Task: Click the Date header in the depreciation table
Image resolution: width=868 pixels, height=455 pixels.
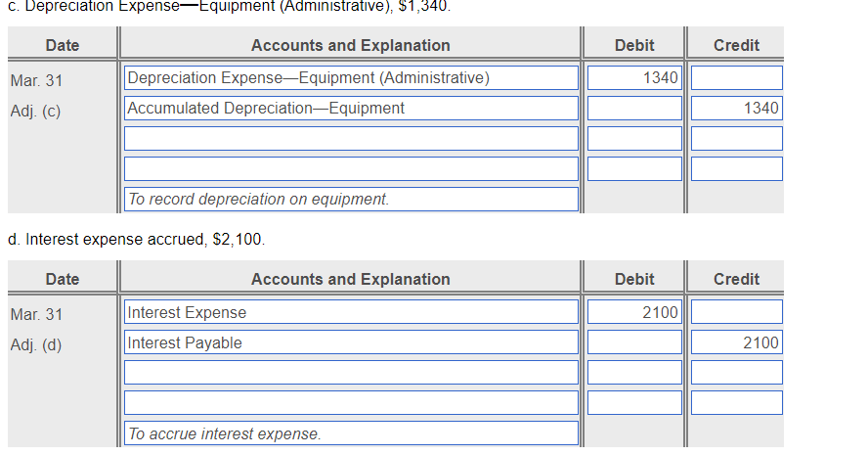Action: click(x=62, y=45)
